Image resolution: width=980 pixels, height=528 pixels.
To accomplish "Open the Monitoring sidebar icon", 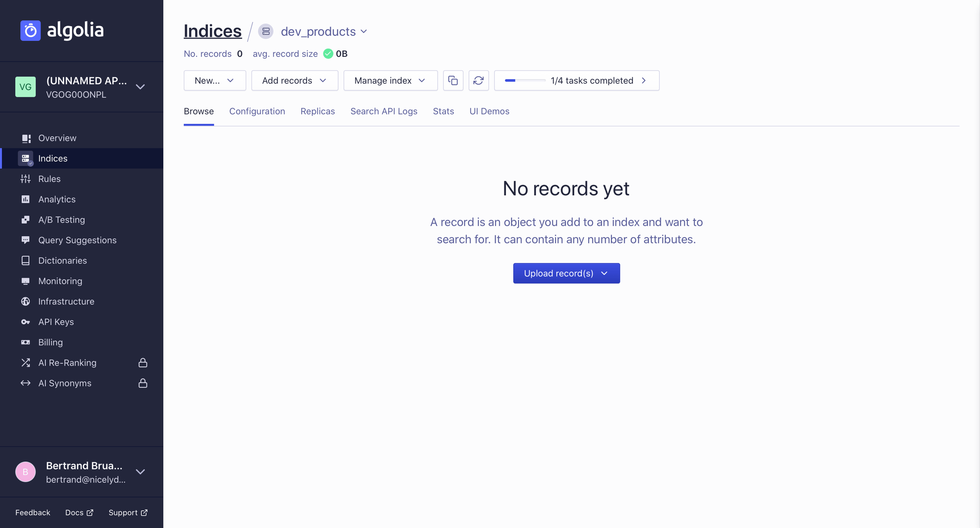I will pos(25,281).
